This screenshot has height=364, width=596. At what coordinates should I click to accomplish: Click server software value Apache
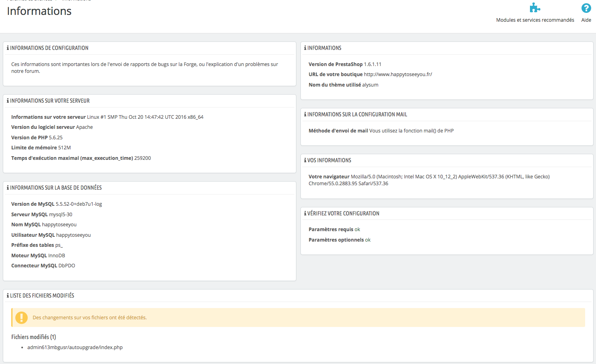tap(85, 127)
